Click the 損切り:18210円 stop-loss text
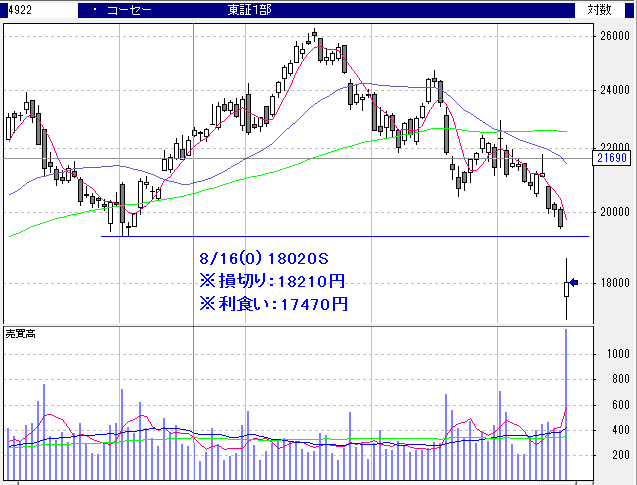The image size is (637, 485). (x=272, y=280)
